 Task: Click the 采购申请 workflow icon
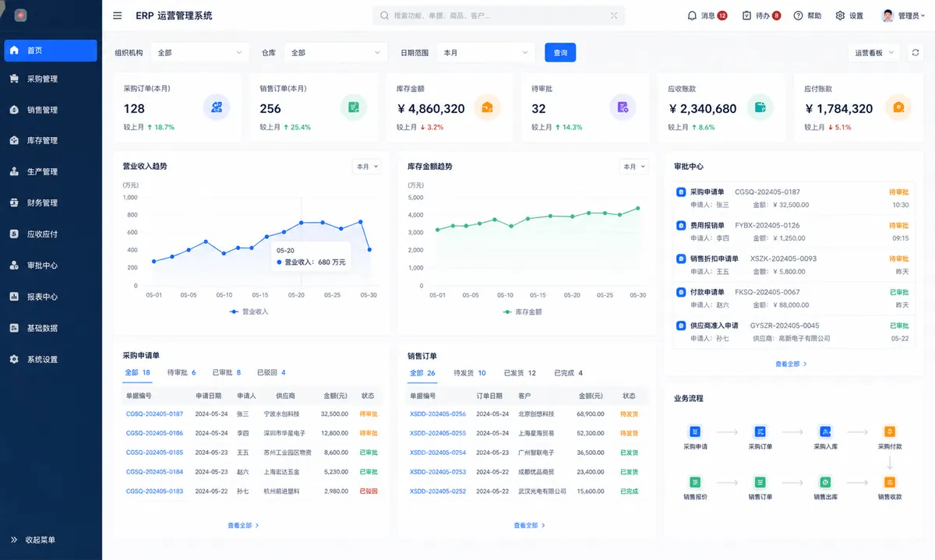point(695,431)
